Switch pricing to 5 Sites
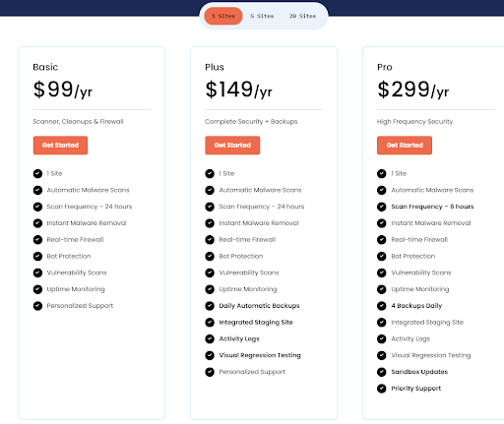The image size is (504, 424). (262, 16)
